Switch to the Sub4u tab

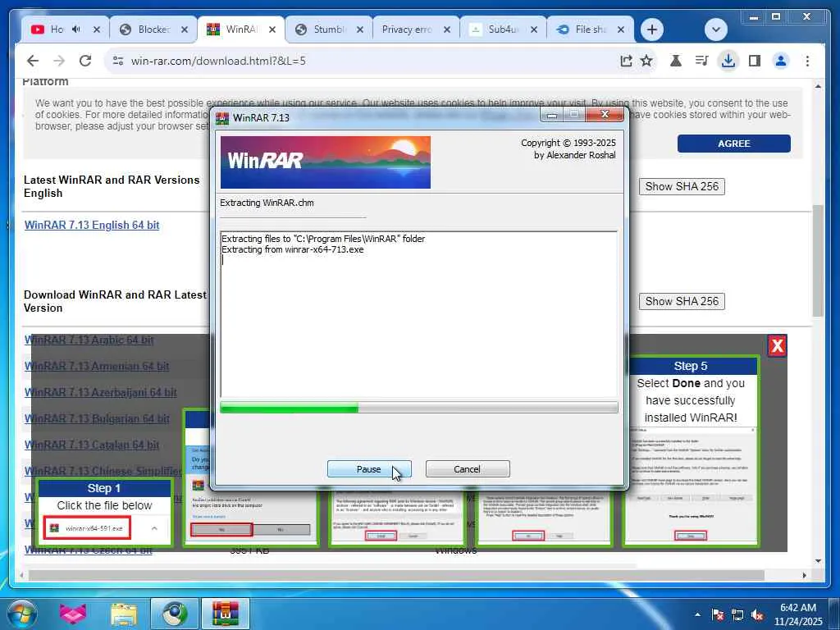click(501, 30)
